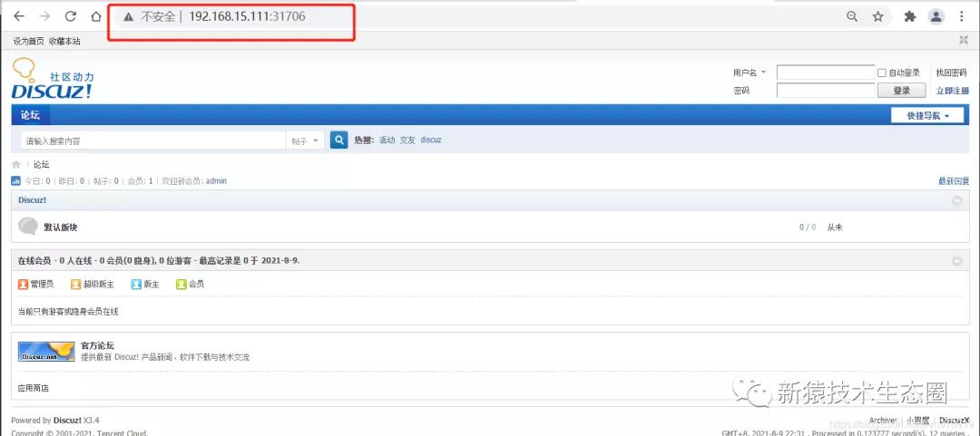The image size is (980, 436).
Task: Click the password input field
Action: coord(825,91)
